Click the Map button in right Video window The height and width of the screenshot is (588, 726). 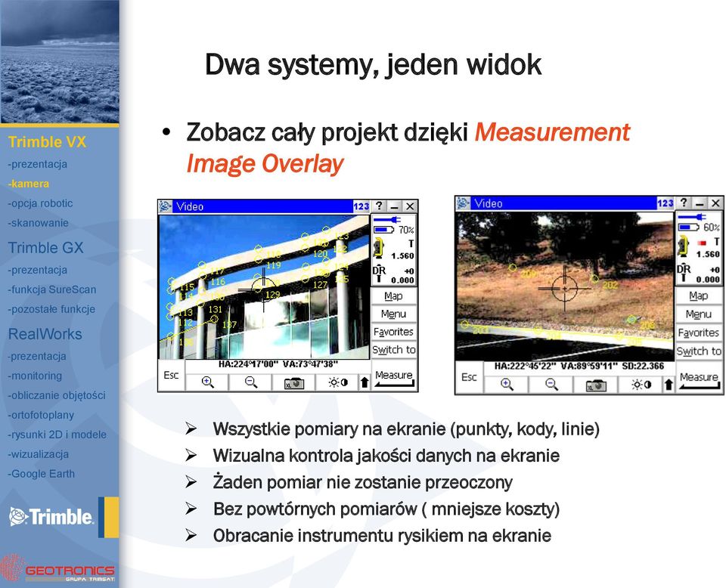pos(699,296)
